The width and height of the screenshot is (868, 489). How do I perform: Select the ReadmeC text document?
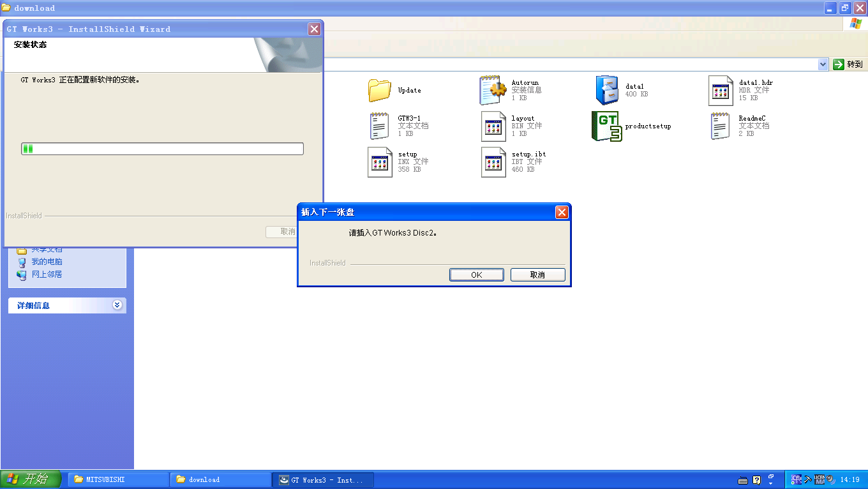[721, 126]
